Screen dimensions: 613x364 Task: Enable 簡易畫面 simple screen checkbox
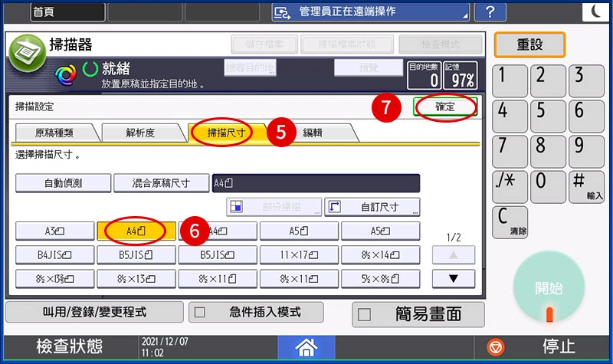[x=364, y=314]
